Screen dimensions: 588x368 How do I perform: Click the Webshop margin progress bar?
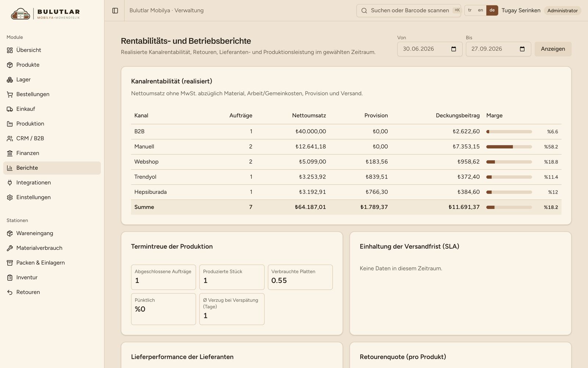[x=509, y=162]
